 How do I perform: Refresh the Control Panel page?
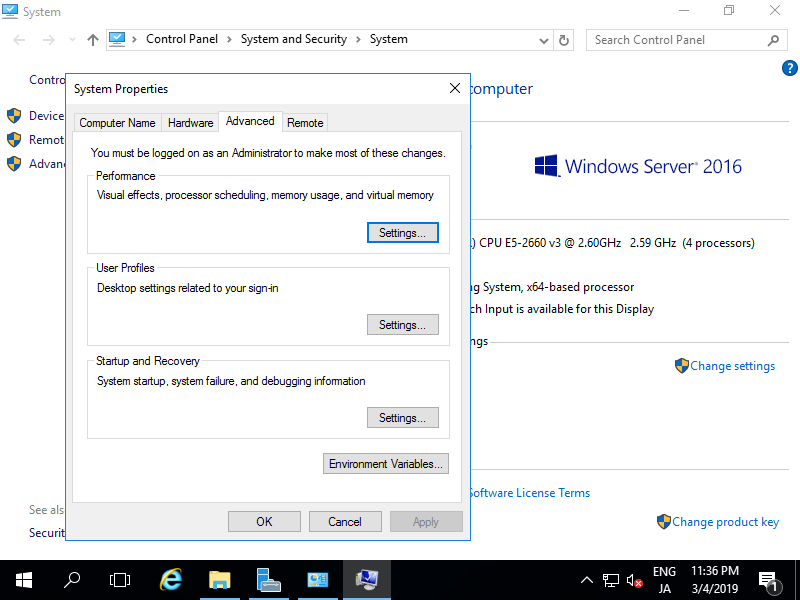563,40
